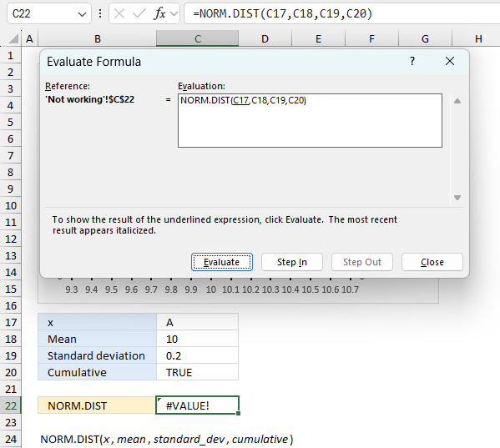The image size is (500, 448).
Task: Click the Cumulative label cell
Action: [97, 372]
